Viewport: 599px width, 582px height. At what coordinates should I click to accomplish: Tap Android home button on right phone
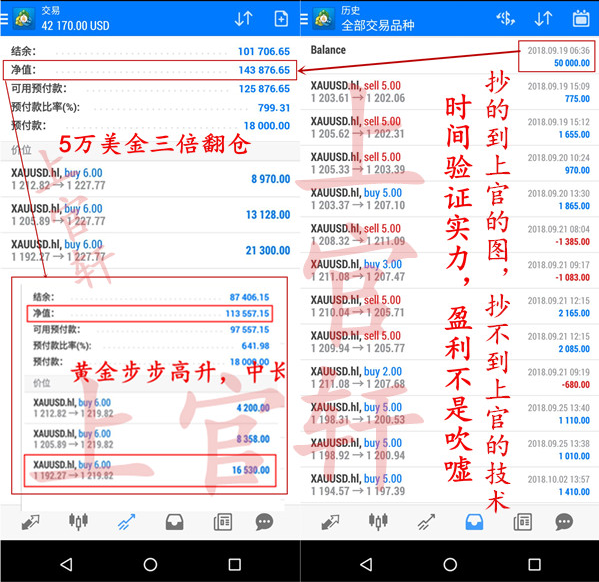point(450,564)
